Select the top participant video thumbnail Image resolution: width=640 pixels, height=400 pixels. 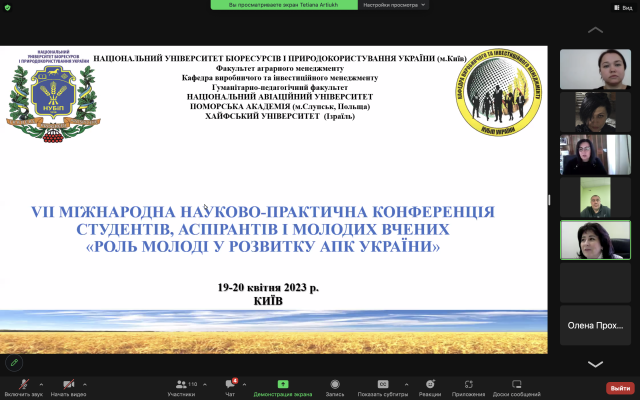[x=595, y=69]
